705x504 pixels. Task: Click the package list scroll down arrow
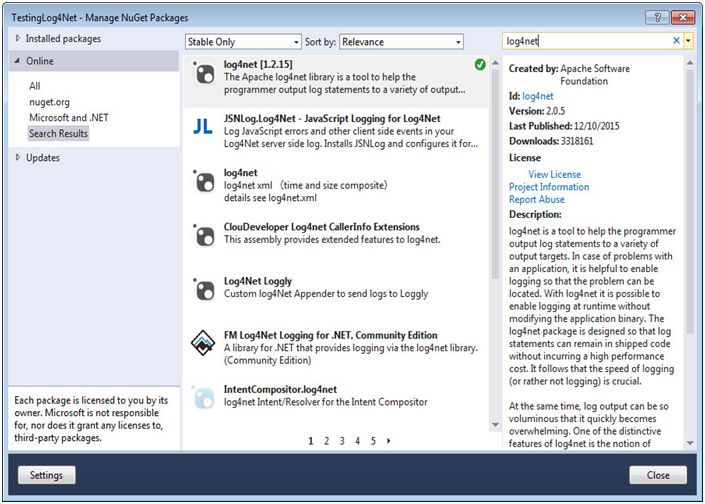coord(495,424)
